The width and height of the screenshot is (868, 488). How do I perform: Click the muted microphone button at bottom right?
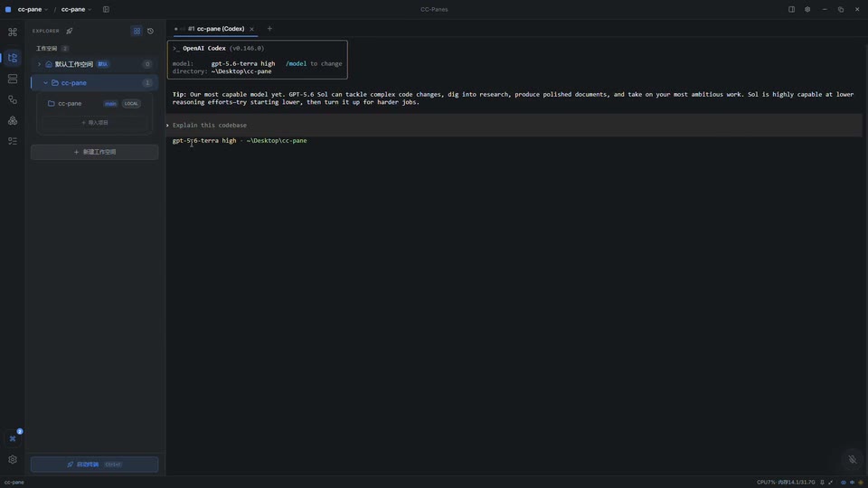[853, 459]
